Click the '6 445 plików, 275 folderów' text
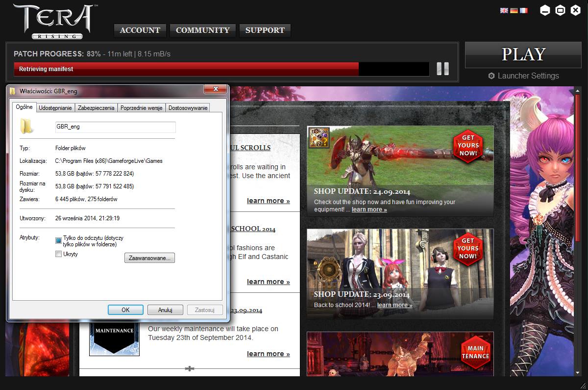This screenshot has height=390, width=588. tap(86, 199)
